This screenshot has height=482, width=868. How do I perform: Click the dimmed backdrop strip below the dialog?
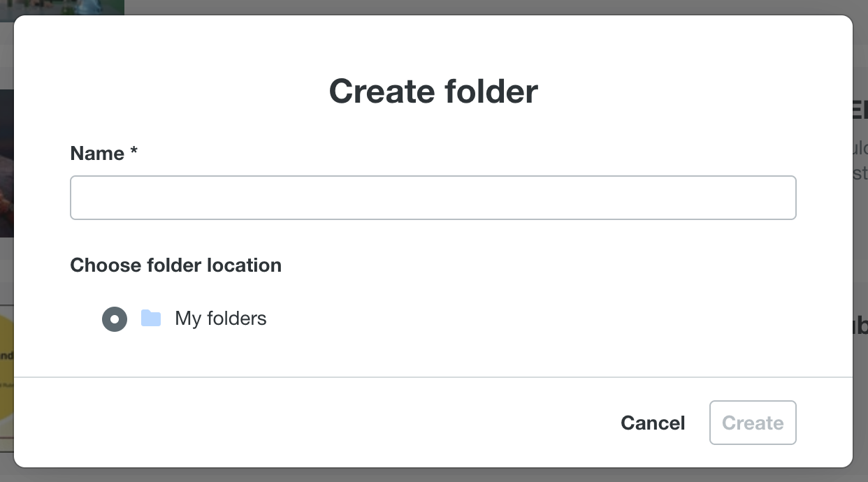click(x=433, y=475)
